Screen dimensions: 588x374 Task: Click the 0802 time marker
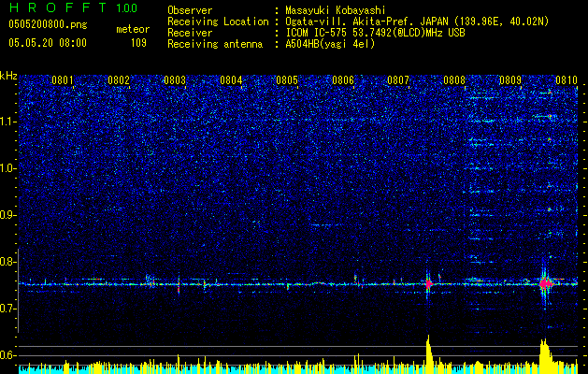coord(119,80)
